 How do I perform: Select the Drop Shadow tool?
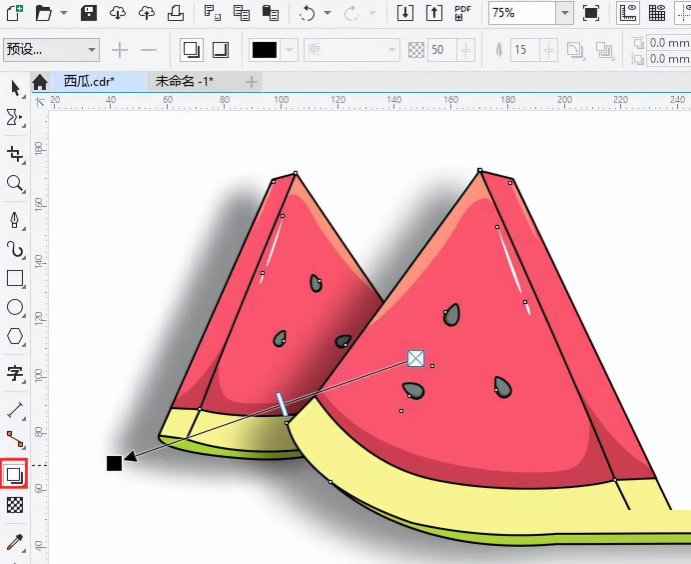pos(15,474)
